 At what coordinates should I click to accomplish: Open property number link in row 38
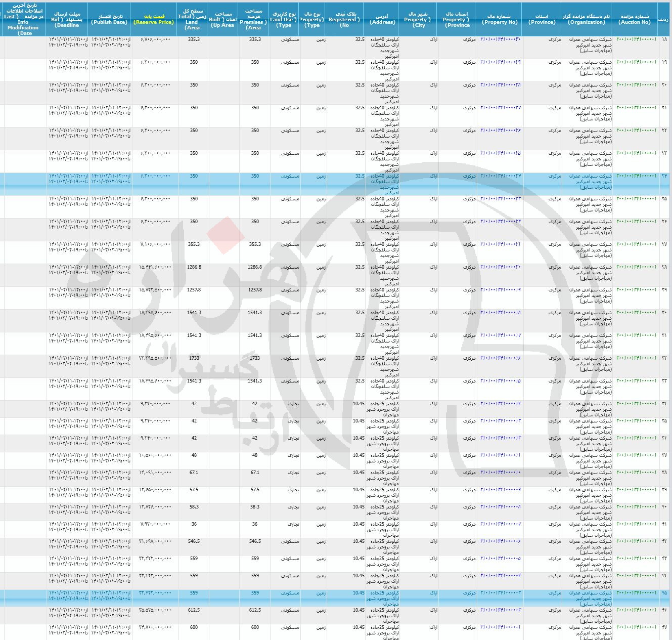pyautogui.click(x=500, y=473)
